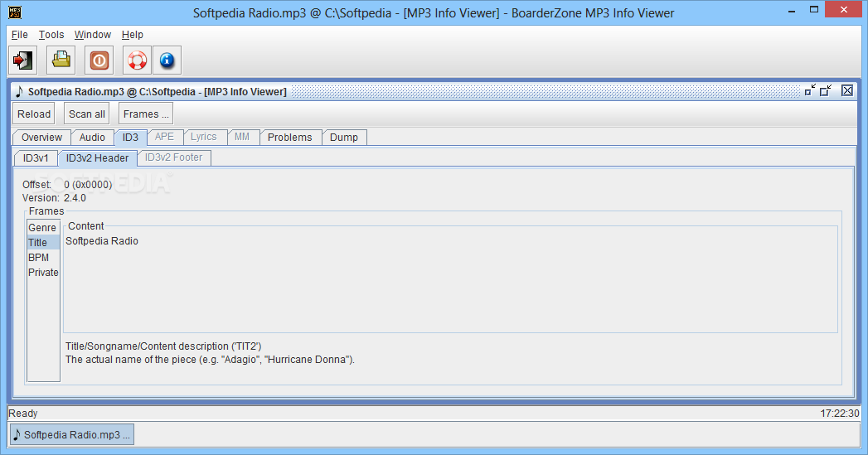Click the Softpedia Radio content text
868x455 pixels.
pos(102,241)
